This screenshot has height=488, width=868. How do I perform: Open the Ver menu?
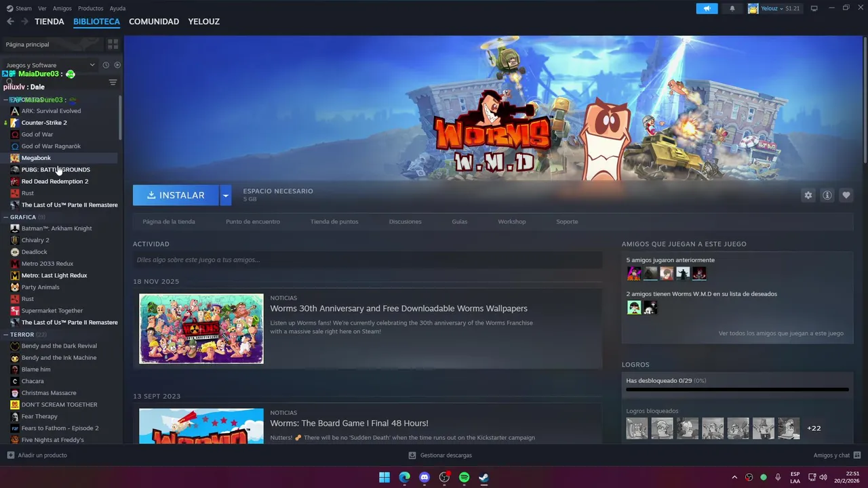click(x=42, y=8)
